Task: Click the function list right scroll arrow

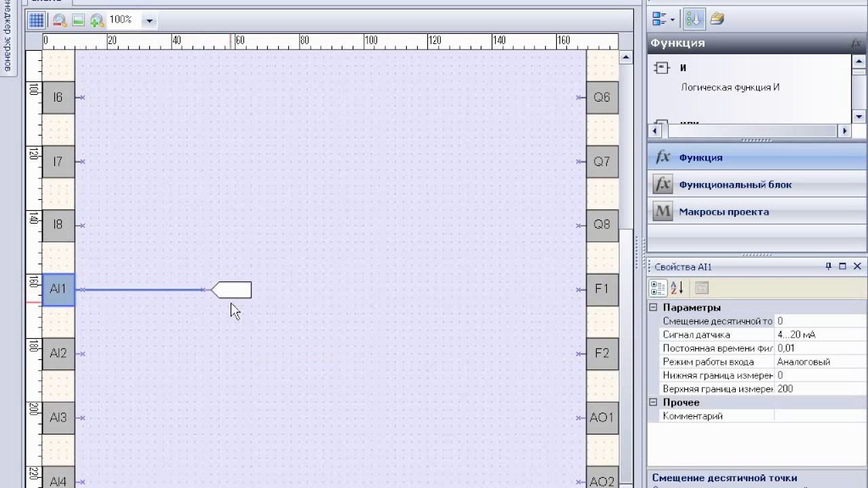Action: point(844,131)
